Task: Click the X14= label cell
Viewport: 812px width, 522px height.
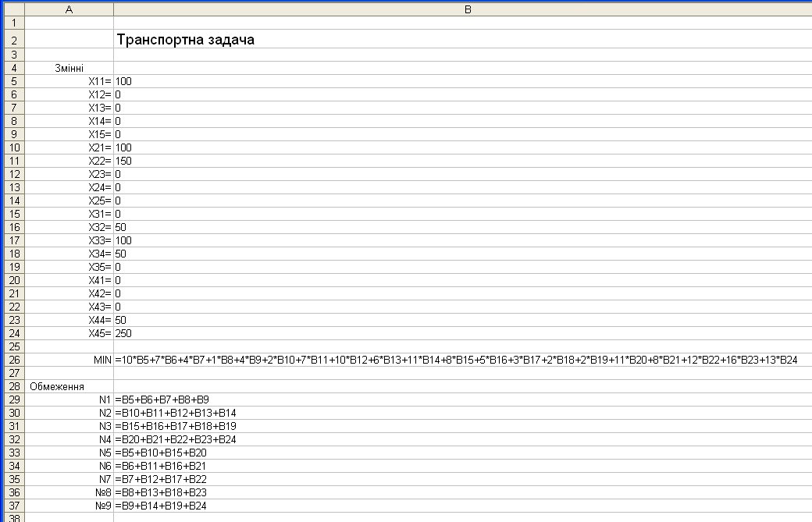Action: [69, 121]
